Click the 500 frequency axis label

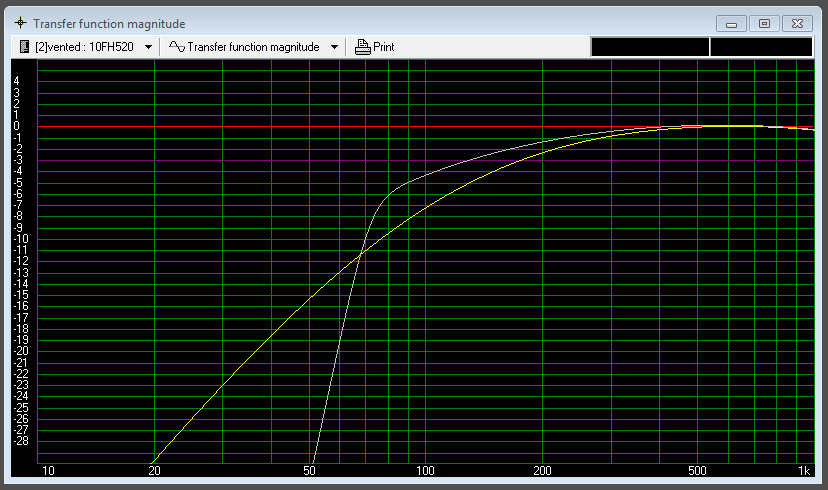(697, 470)
